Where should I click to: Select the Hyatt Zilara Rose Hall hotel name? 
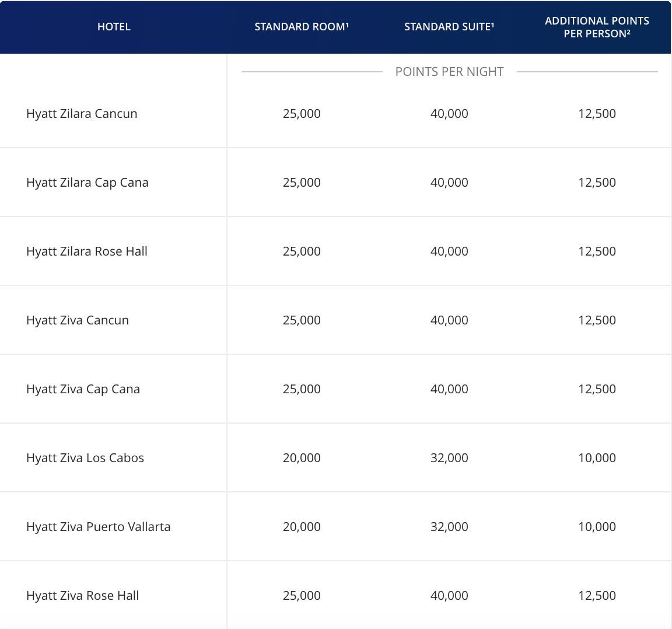(87, 251)
